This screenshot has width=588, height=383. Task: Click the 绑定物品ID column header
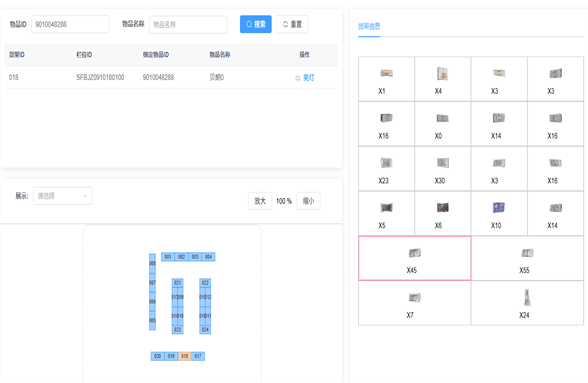(156, 55)
